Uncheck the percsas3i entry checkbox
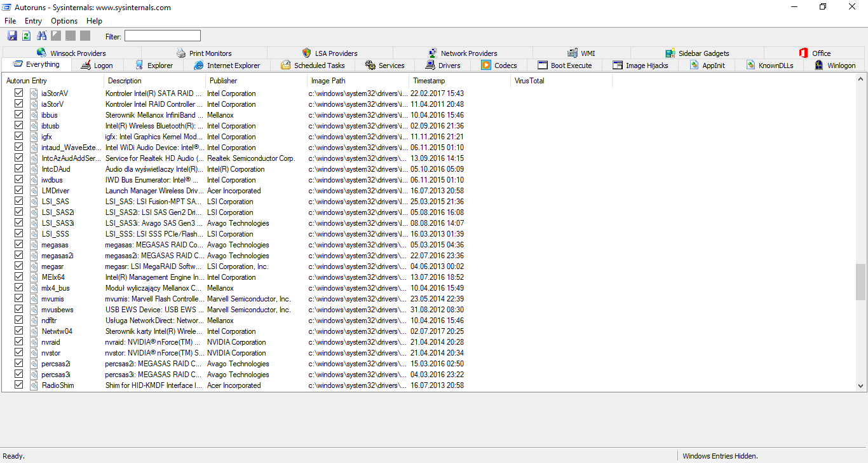 [18, 374]
